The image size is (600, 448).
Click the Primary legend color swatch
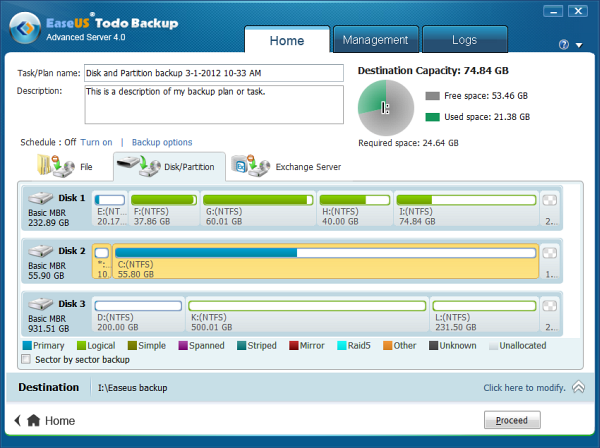27,346
